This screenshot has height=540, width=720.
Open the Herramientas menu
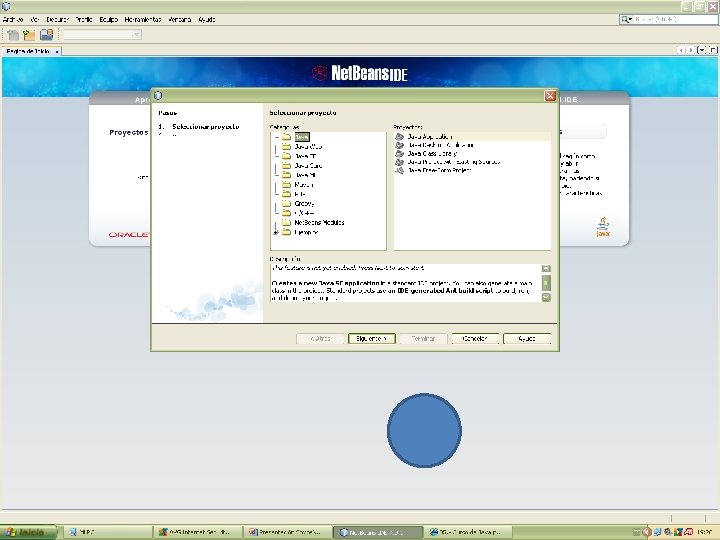click(143, 19)
